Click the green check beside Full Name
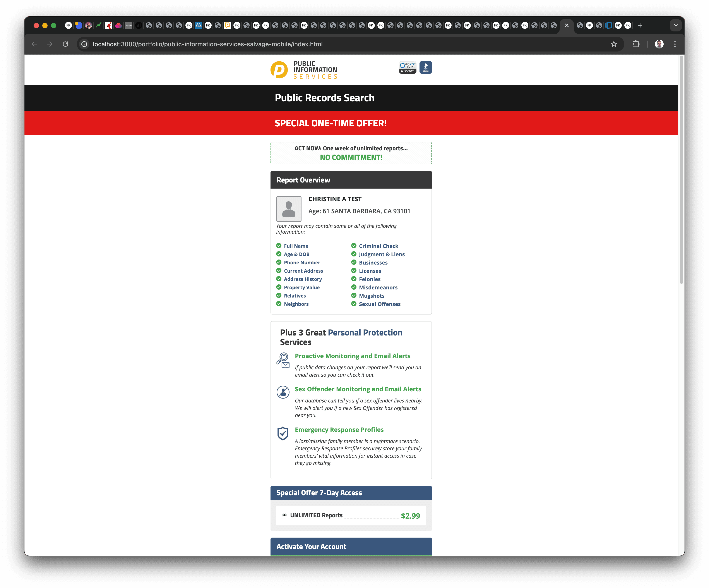Viewport: 709px width, 588px height. pyautogui.click(x=279, y=246)
